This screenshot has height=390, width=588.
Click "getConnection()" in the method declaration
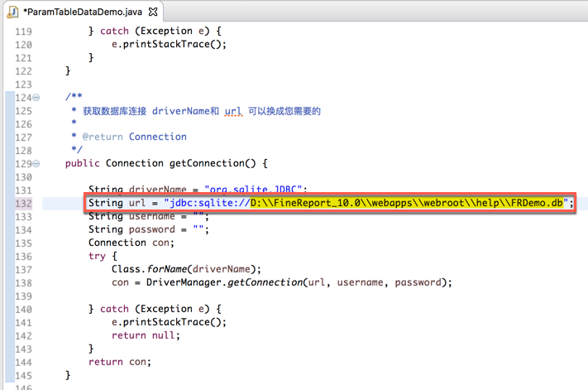pos(213,163)
